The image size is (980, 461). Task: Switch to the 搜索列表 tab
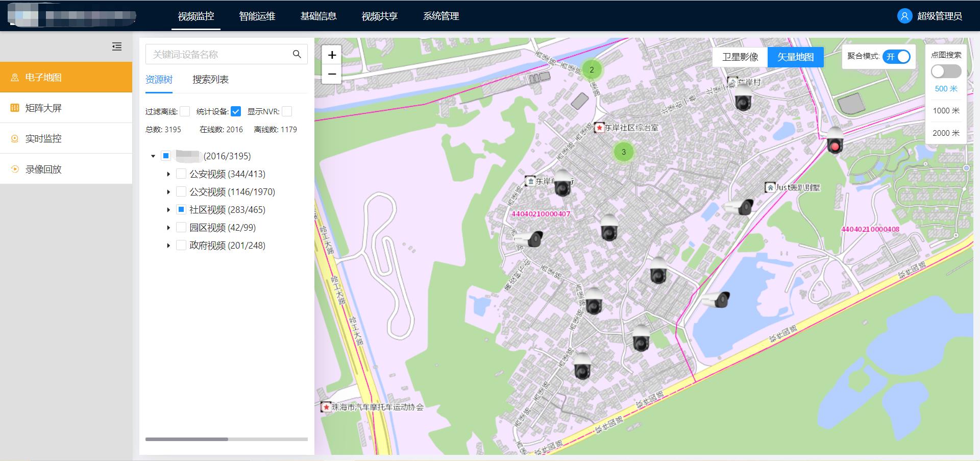[x=210, y=79]
